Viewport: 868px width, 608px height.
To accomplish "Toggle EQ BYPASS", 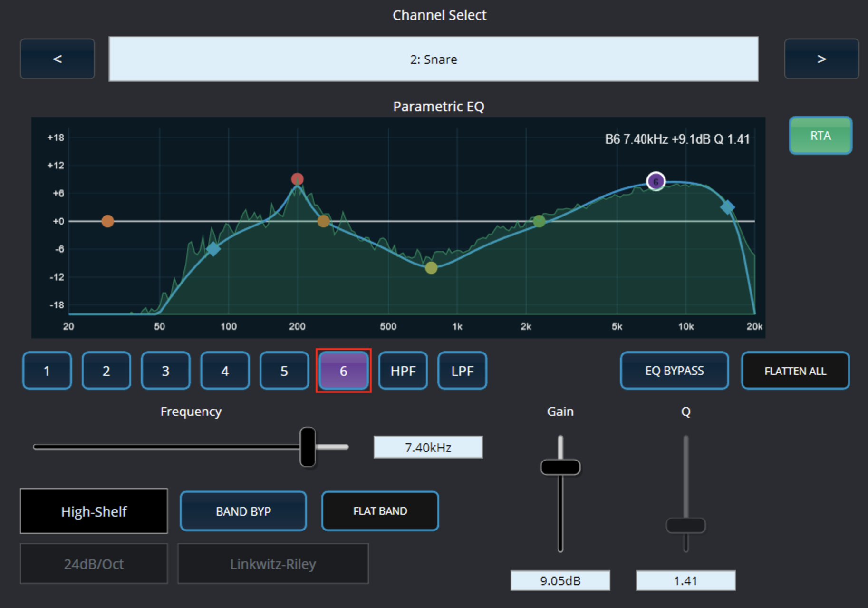I will (x=674, y=371).
